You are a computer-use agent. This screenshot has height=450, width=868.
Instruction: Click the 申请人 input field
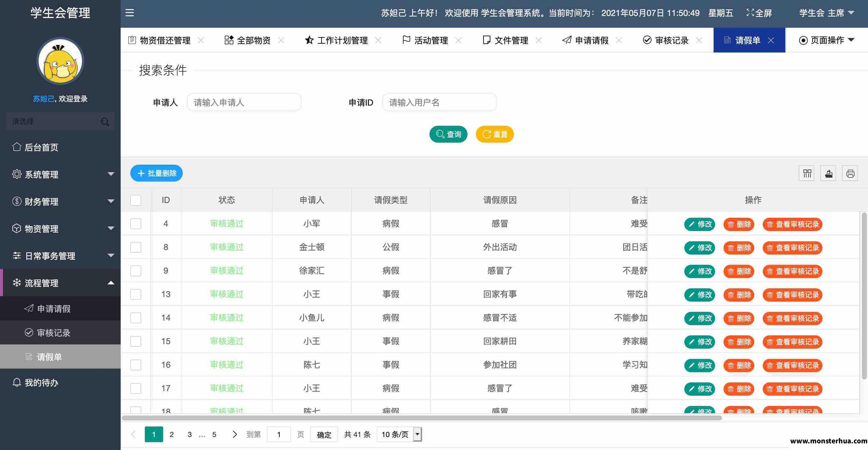coord(244,102)
